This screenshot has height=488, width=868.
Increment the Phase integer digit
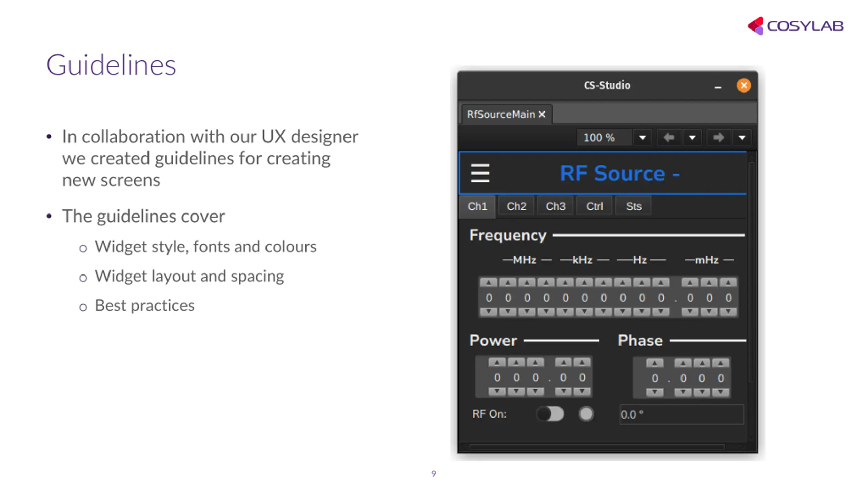point(654,363)
